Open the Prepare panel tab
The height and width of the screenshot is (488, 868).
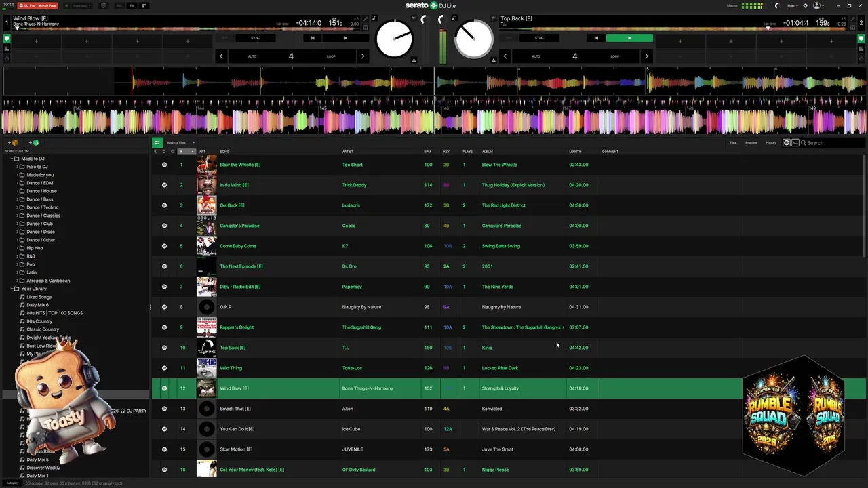tap(751, 142)
